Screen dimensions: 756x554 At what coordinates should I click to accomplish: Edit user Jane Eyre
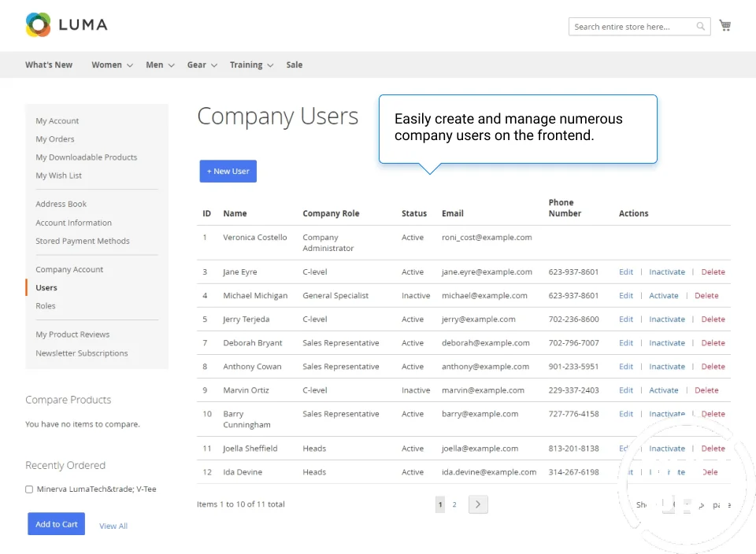coord(626,272)
